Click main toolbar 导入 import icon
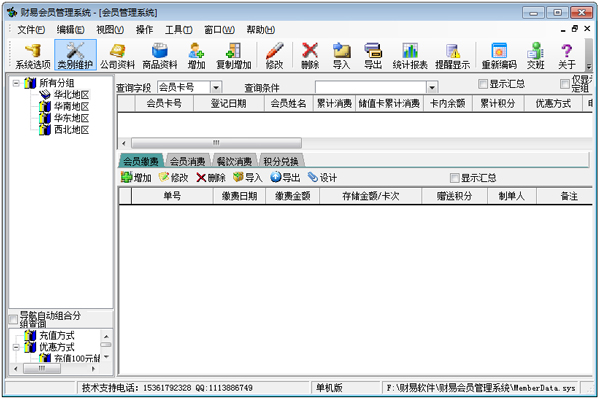The height and width of the screenshot is (399, 600). [x=341, y=55]
